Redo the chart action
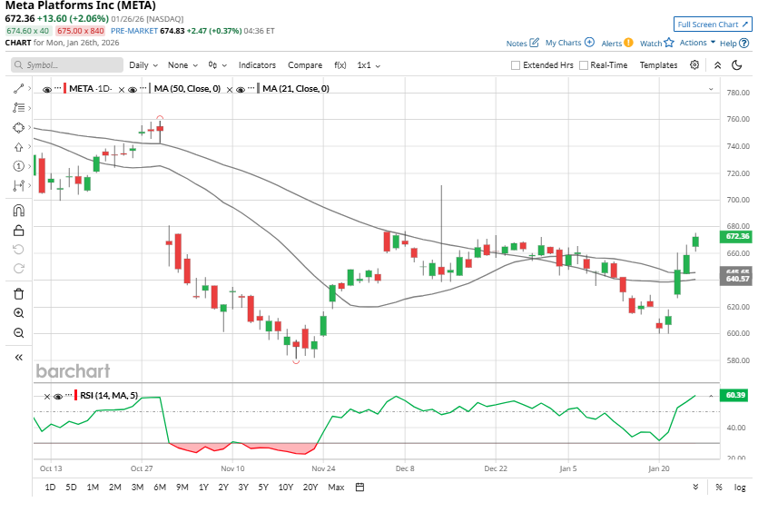 click(x=19, y=269)
